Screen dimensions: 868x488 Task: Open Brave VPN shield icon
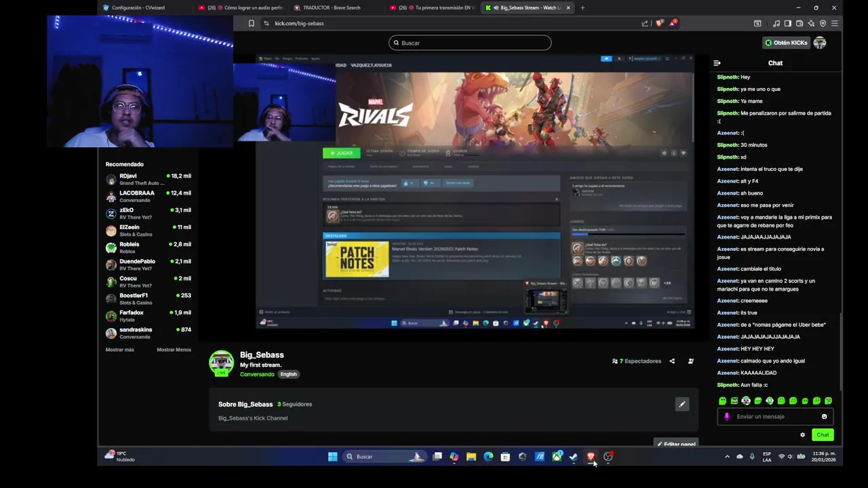pyautogui.click(x=823, y=23)
